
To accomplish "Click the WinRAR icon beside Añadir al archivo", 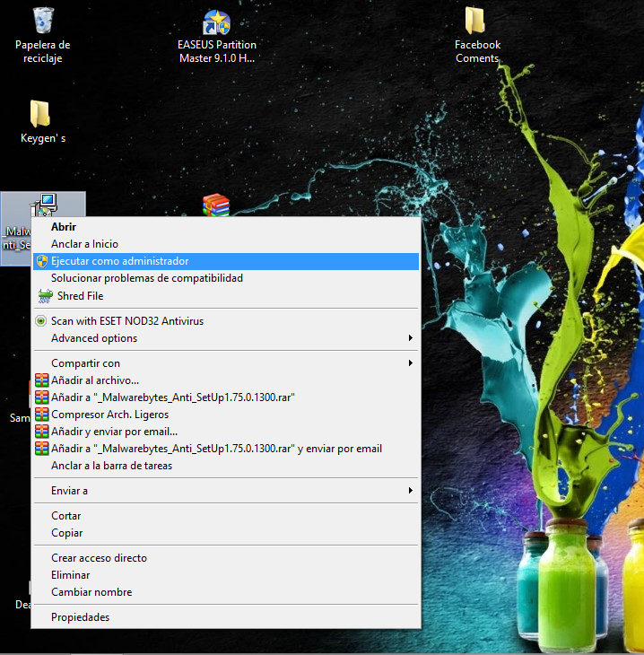I will (42, 380).
